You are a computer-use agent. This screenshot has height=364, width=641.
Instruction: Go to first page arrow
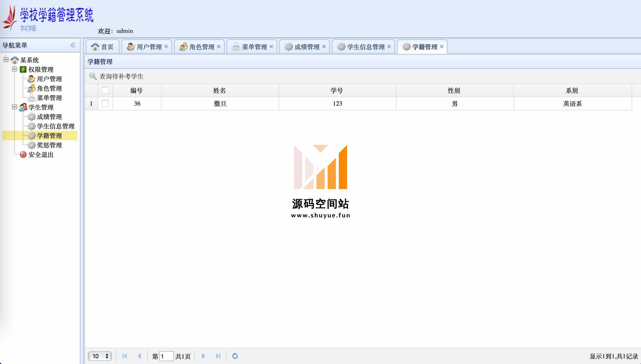[125, 356]
